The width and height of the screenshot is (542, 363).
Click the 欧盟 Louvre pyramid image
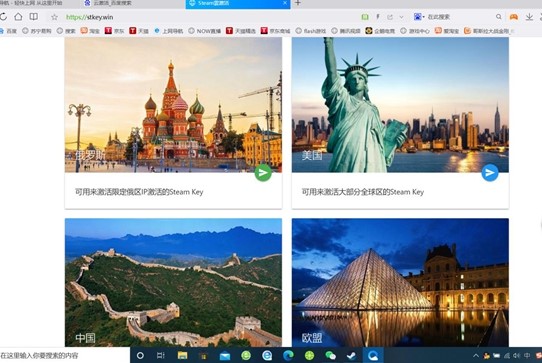pyautogui.click(x=400, y=282)
